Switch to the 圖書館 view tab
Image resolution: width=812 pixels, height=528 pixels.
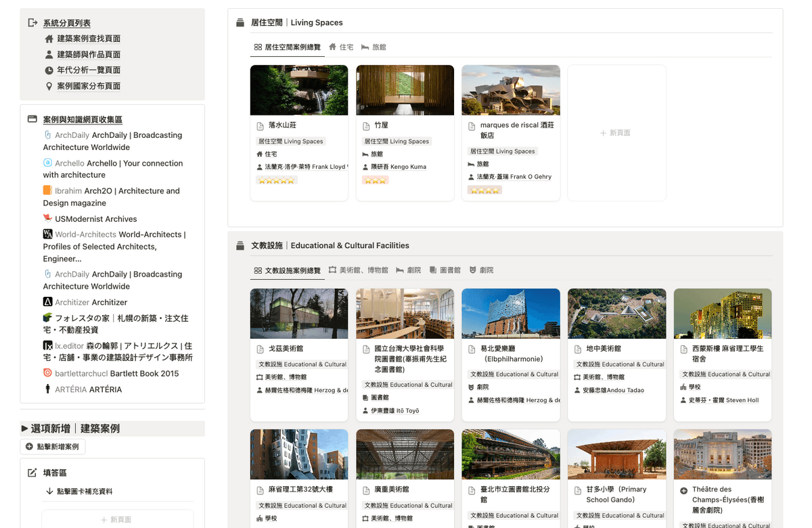pyautogui.click(x=445, y=270)
